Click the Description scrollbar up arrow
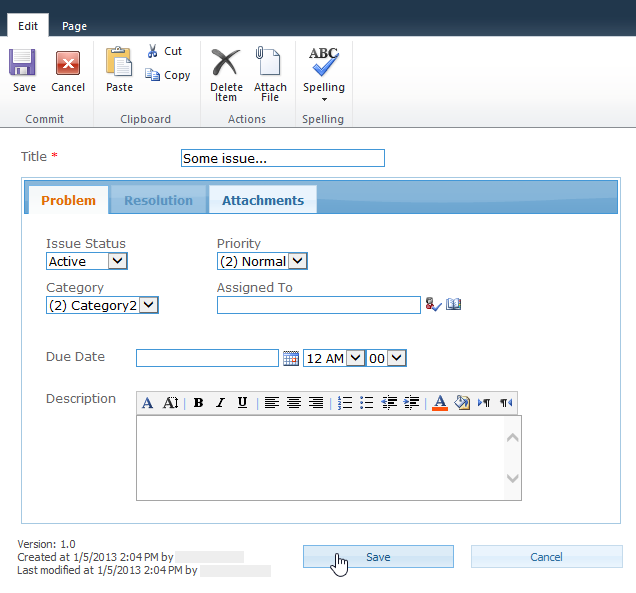636x593 pixels. tap(513, 438)
